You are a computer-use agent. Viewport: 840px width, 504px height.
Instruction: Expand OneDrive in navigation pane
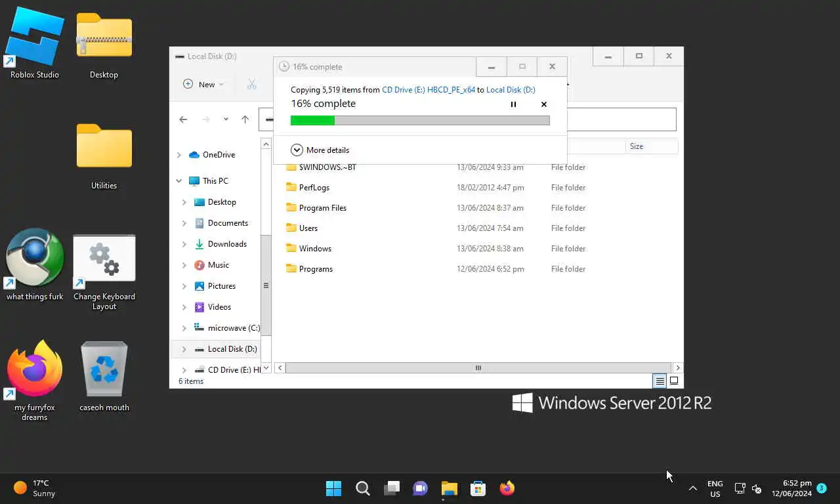(179, 155)
